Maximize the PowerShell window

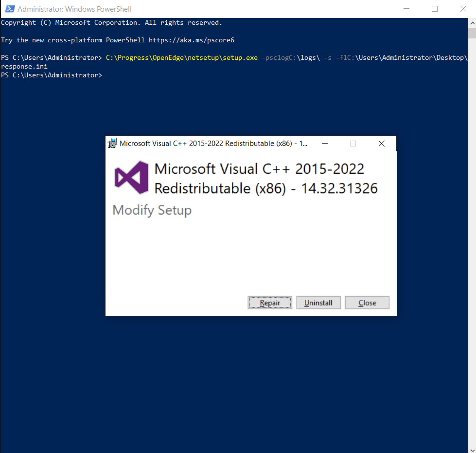(x=435, y=9)
